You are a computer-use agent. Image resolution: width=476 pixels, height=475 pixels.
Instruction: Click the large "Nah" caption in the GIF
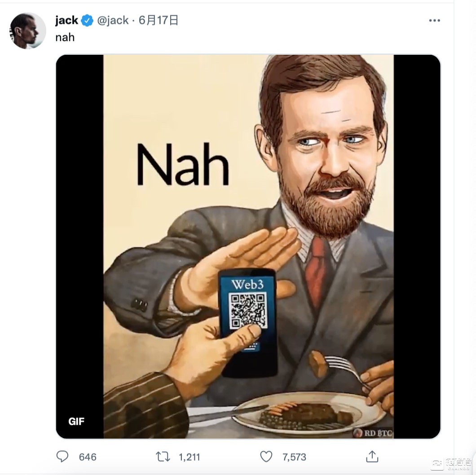182,164
